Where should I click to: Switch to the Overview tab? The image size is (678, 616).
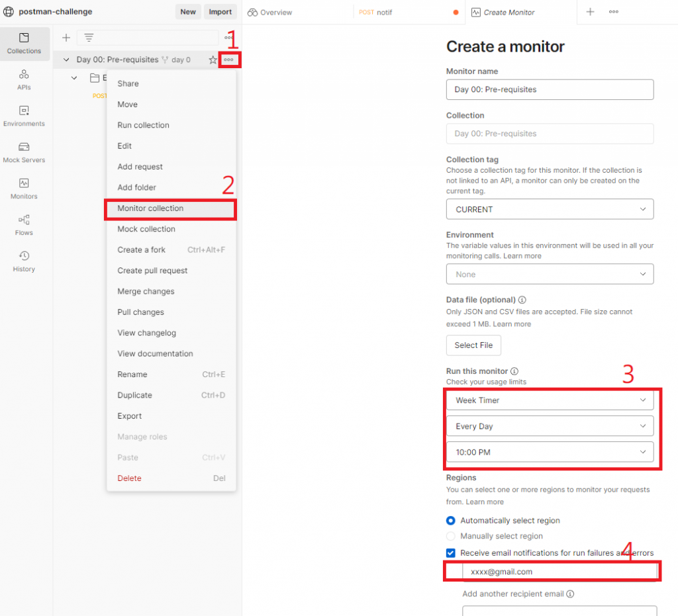[298, 12]
